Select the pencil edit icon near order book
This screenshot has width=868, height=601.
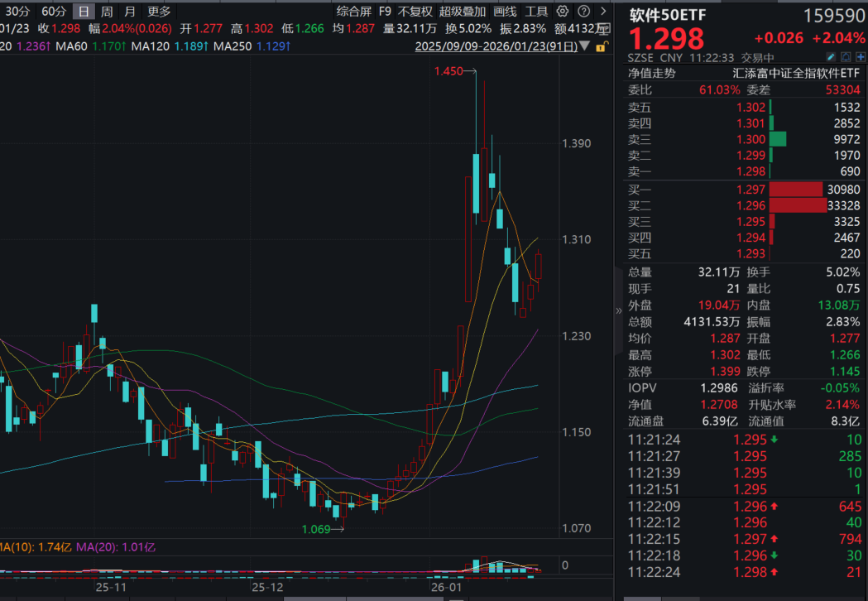pyautogui.click(x=831, y=56)
